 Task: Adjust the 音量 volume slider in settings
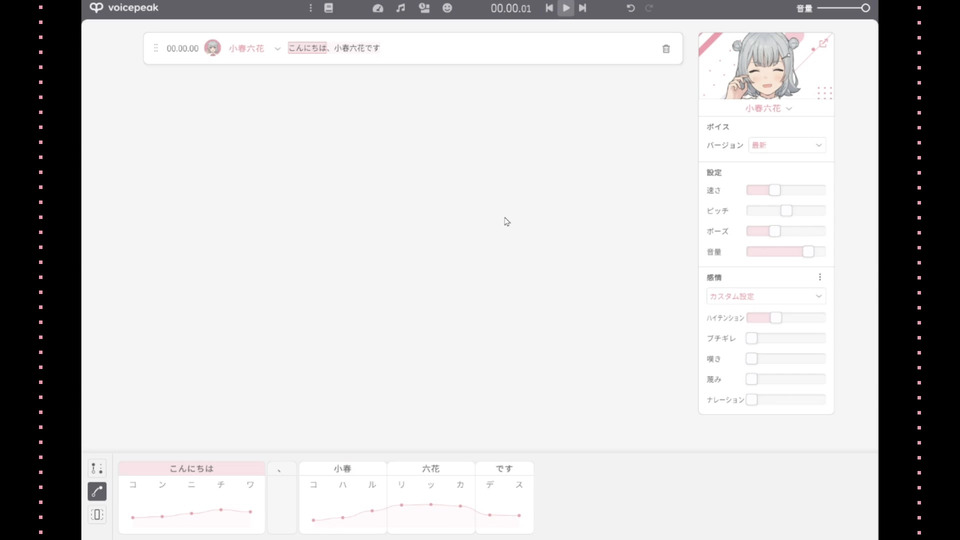click(x=786, y=252)
